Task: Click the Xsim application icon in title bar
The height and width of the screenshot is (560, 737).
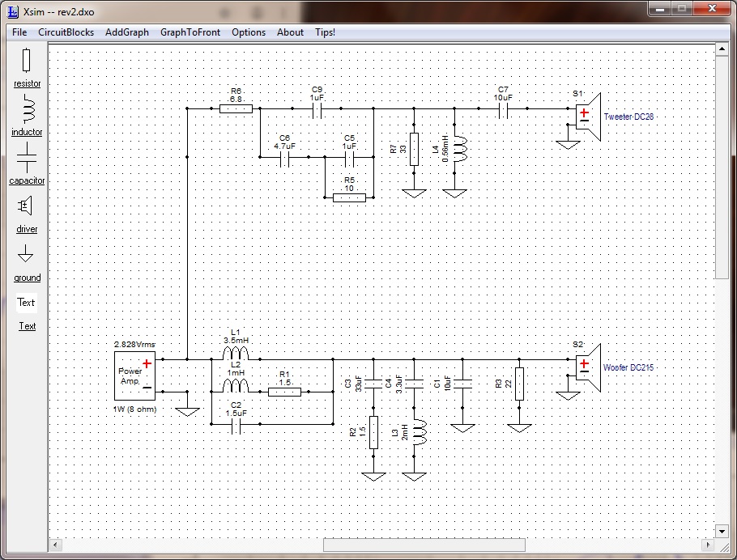Action: (13, 11)
